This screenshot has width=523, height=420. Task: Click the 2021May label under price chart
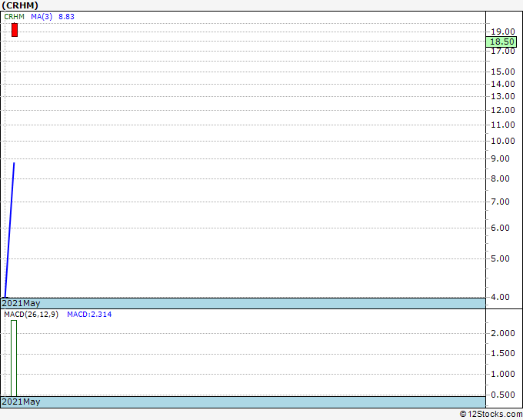[x=21, y=303]
